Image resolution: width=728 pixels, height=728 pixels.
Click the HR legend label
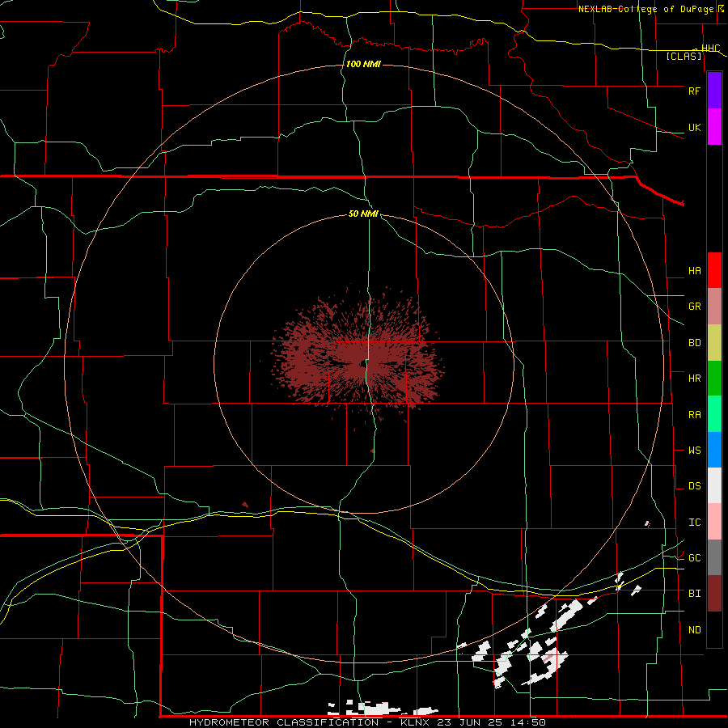pos(694,379)
